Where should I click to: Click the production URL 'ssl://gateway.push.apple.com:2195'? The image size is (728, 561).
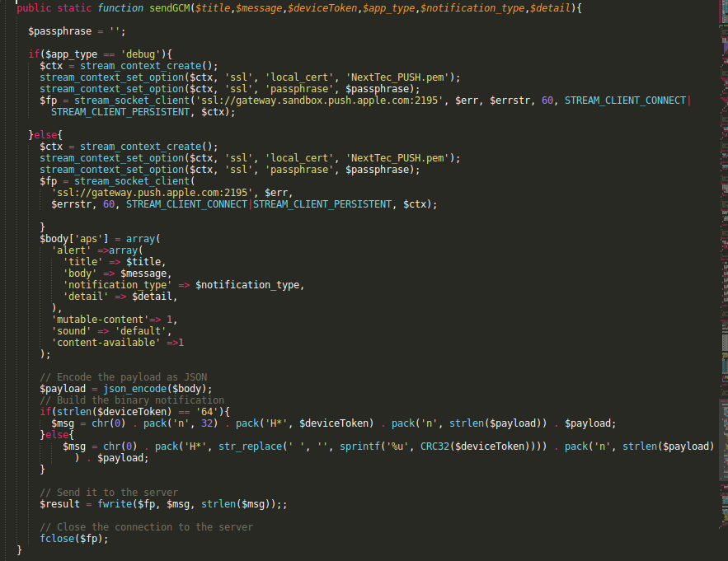(152, 193)
